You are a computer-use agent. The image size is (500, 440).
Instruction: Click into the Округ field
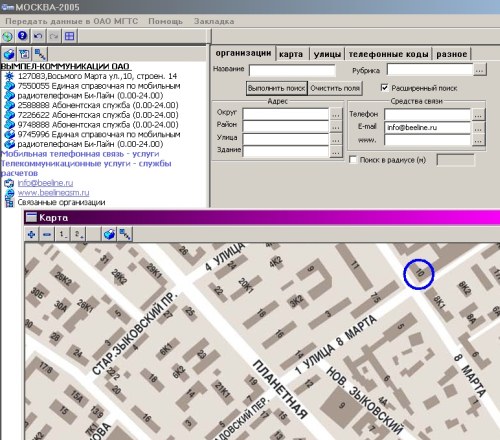tap(286, 114)
